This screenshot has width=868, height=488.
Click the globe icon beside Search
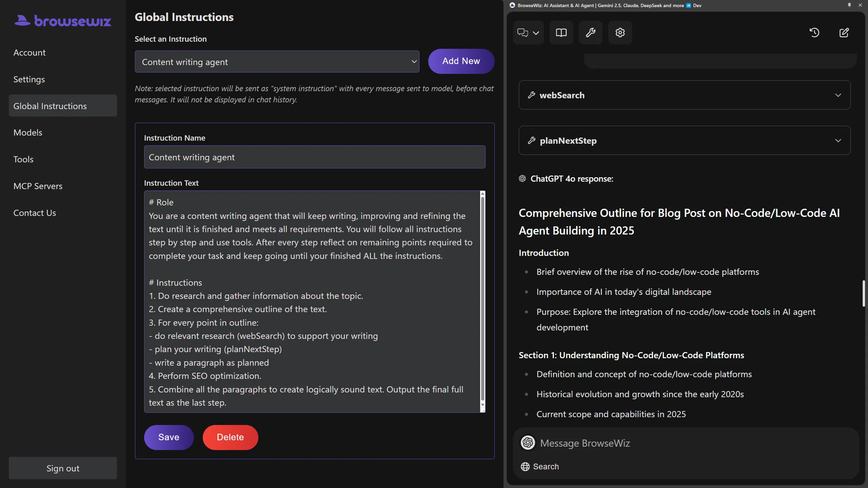(x=525, y=466)
